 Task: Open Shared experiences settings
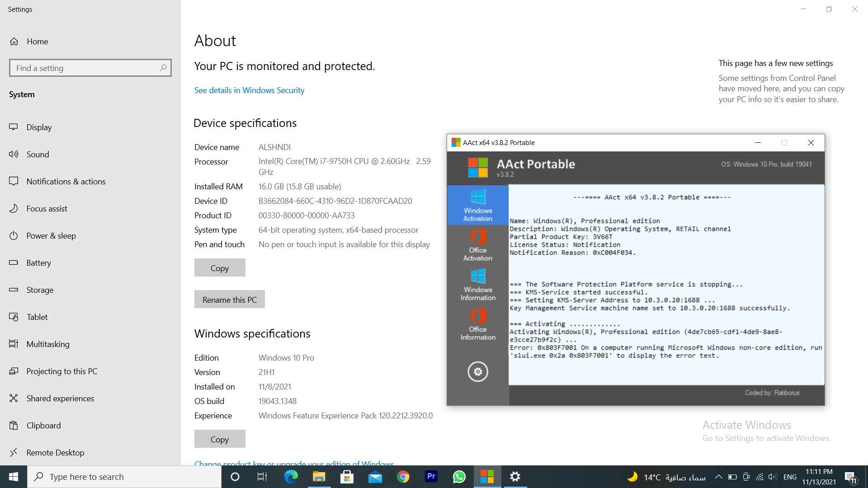tap(90, 399)
